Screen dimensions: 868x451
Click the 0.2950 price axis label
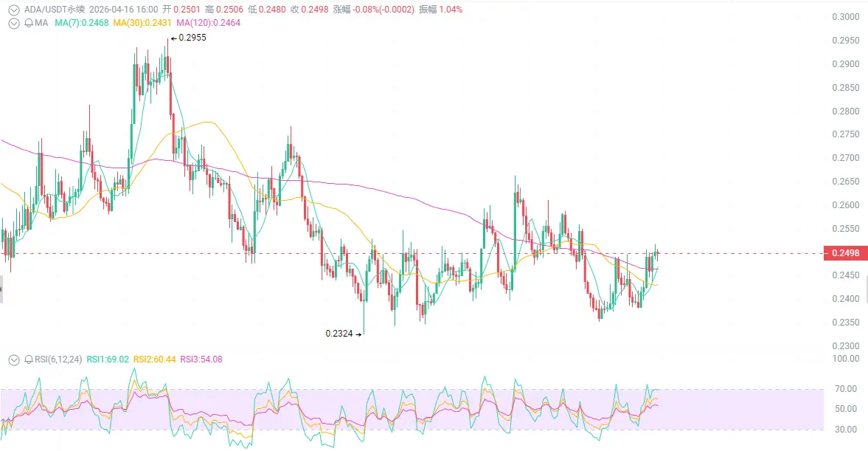pyautogui.click(x=846, y=41)
